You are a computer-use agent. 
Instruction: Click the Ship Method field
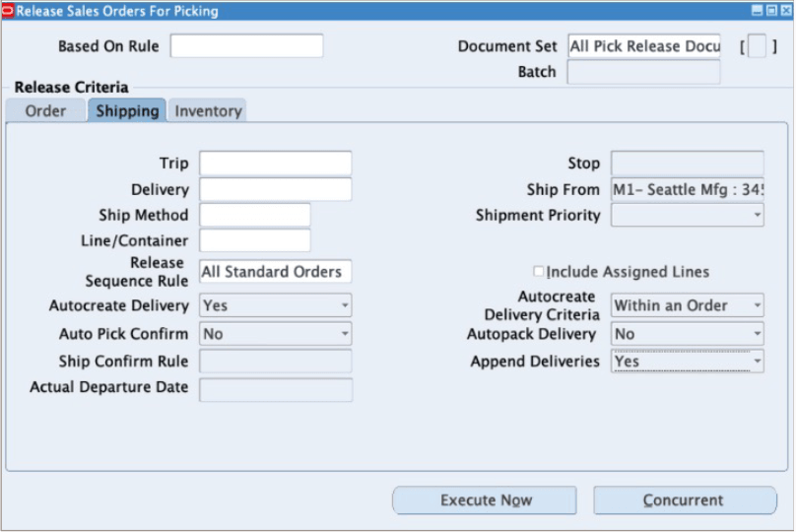click(x=255, y=215)
